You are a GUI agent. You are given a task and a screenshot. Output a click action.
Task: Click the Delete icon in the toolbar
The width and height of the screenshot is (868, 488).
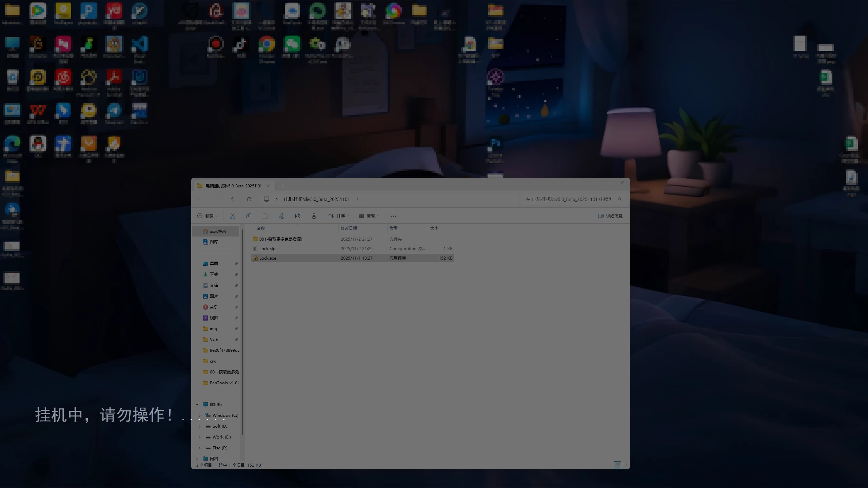coord(314,216)
